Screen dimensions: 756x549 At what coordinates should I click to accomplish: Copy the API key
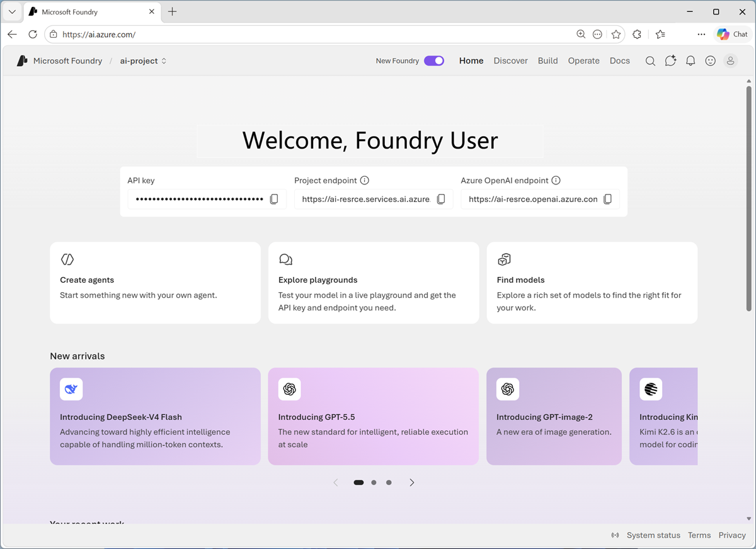[274, 199]
